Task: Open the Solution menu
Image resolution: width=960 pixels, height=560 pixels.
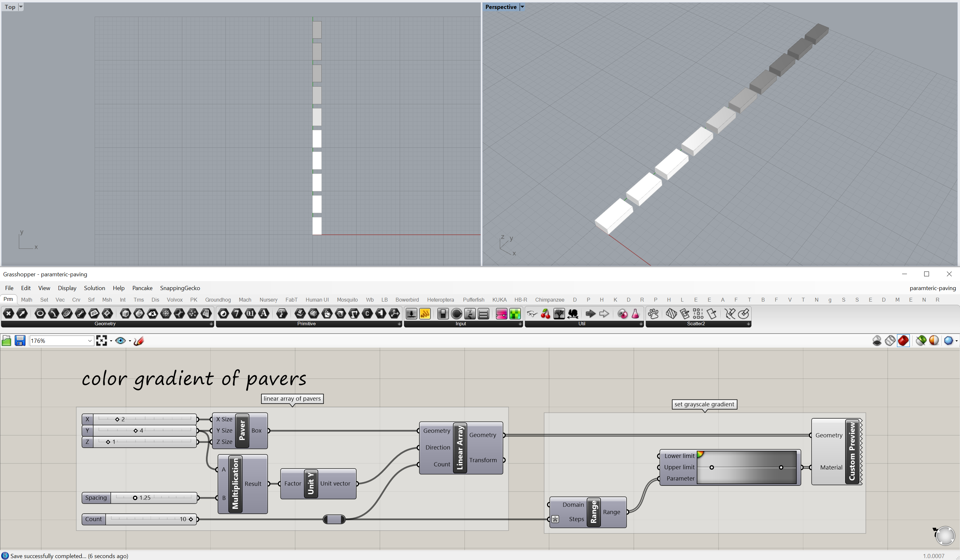Action: click(94, 288)
